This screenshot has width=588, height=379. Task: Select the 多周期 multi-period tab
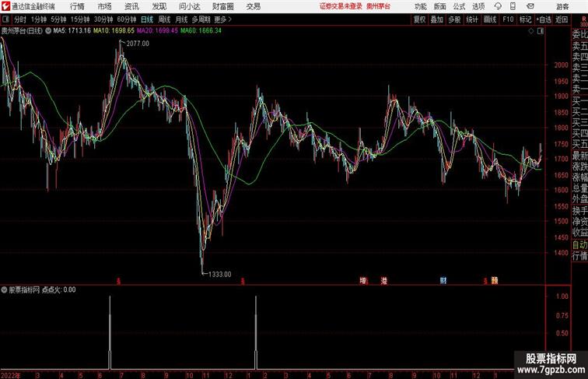[x=201, y=19]
